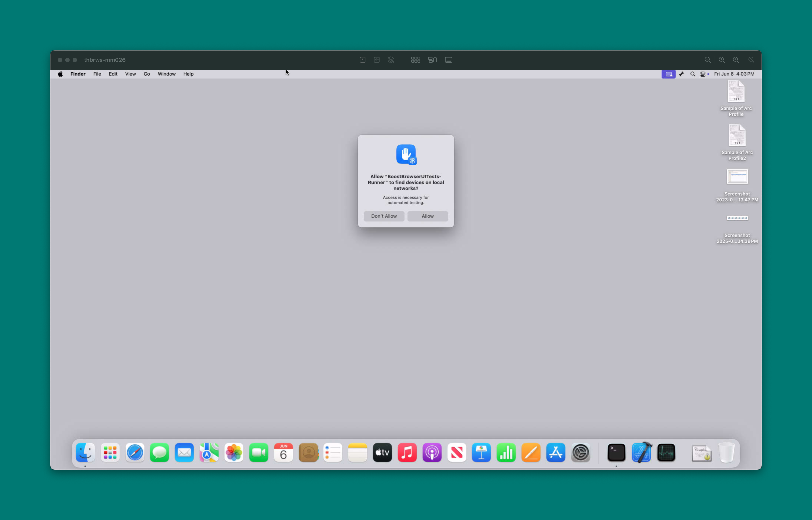Click Allow in the local network dialog
This screenshot has width=812, height=520.
[x=427, y=216]
